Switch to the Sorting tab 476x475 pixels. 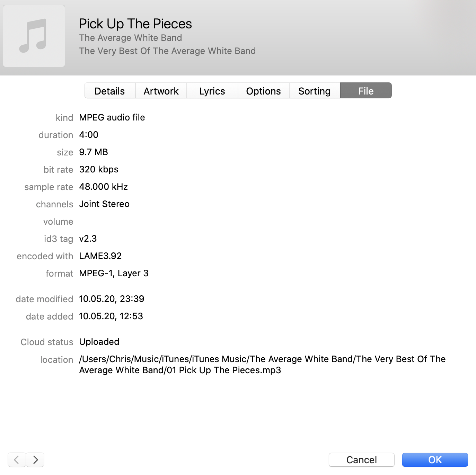pyautogui.click(x=314, y=91)
